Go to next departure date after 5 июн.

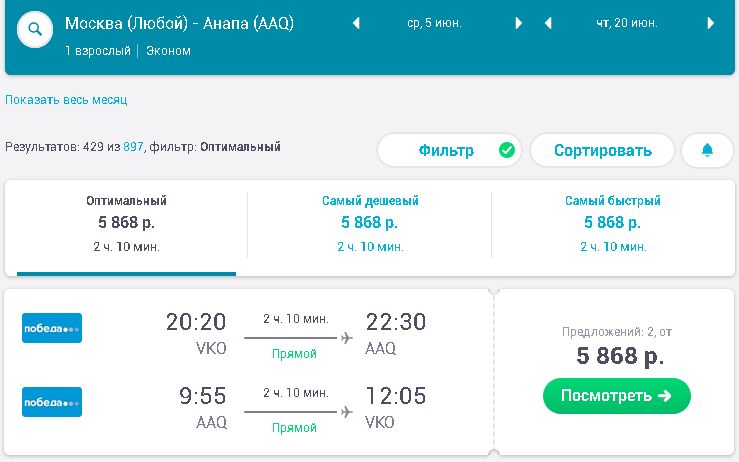tap(518, 23)
